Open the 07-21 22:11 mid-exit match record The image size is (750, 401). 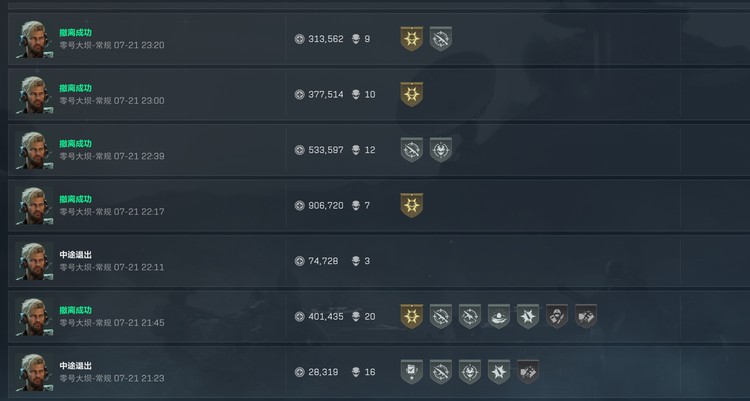[x=379, y=261]
